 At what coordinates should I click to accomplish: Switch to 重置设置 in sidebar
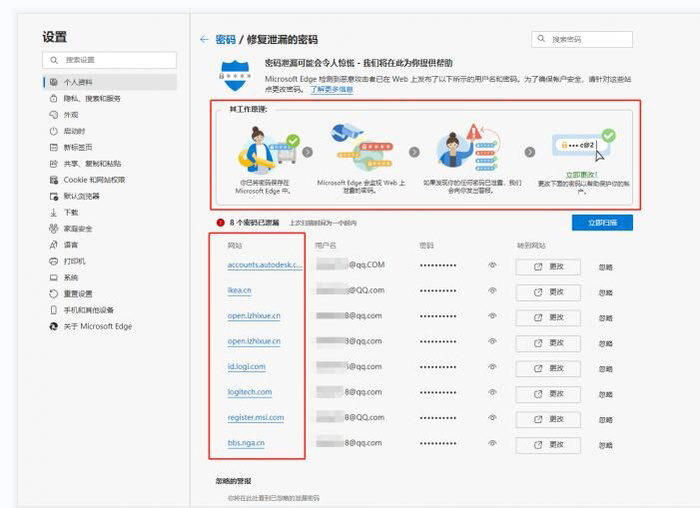pos(77,294)
